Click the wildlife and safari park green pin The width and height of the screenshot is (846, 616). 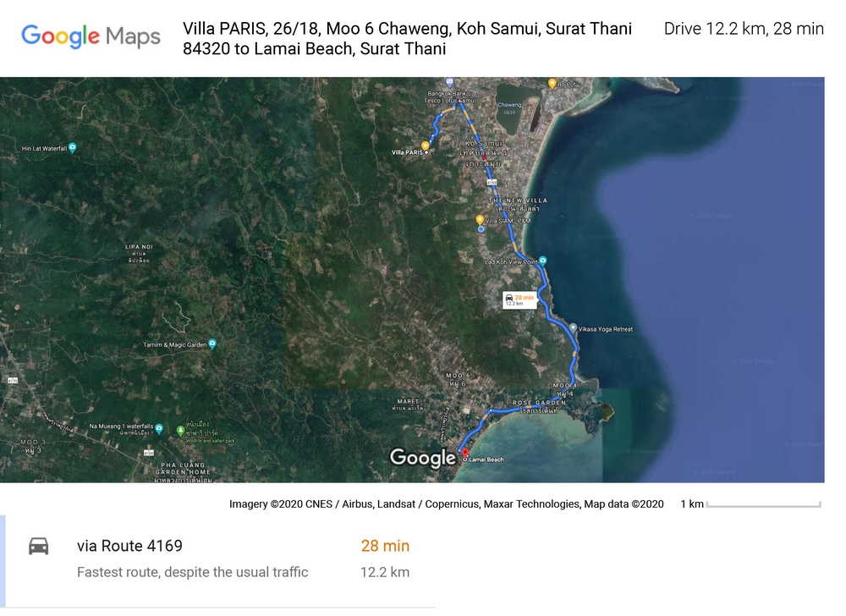182,430
